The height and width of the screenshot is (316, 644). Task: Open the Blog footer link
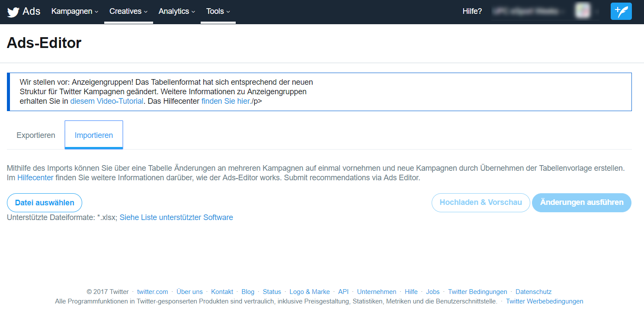[248, 292]
